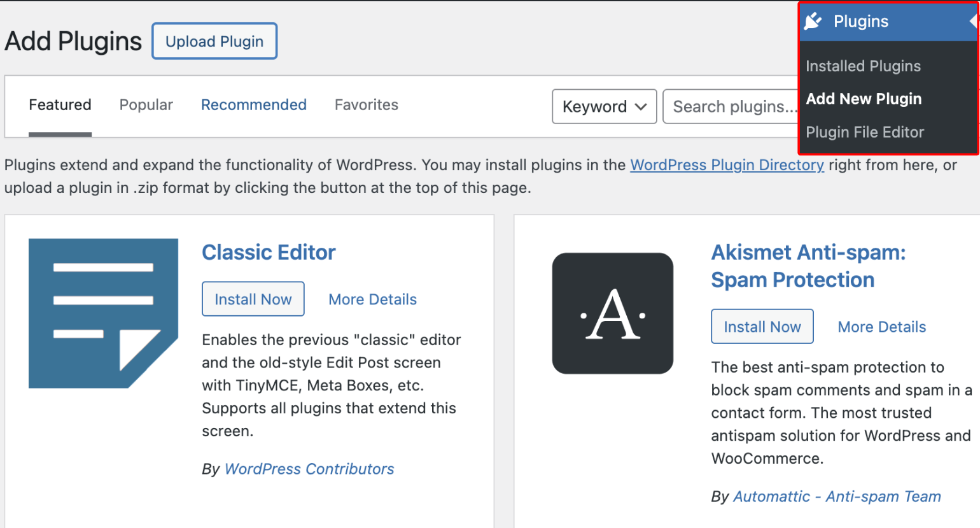
Task: View More Details for Akismet
Action: click(882, 327)
